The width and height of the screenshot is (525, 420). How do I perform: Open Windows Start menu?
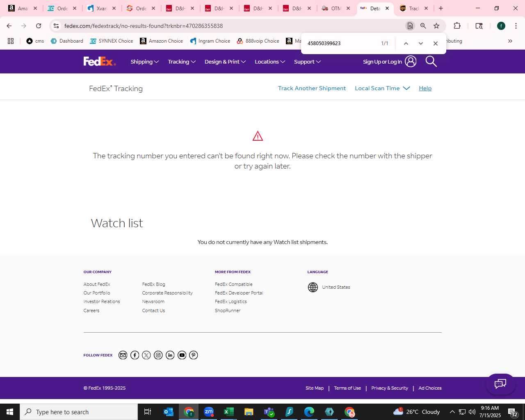click(x=10, y=412)
